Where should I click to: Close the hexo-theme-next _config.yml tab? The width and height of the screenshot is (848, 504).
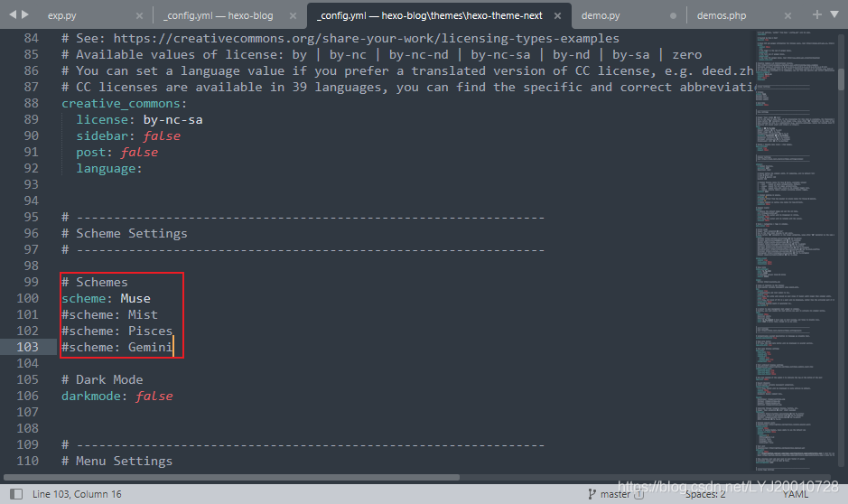click(557, 15)
